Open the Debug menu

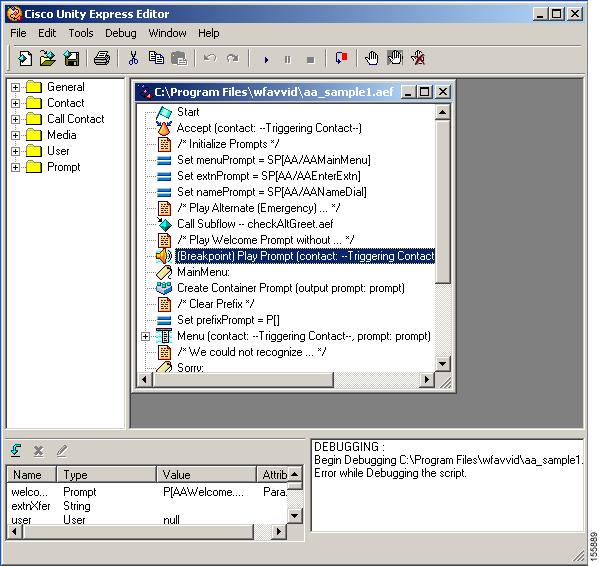(x=121, y=33)
